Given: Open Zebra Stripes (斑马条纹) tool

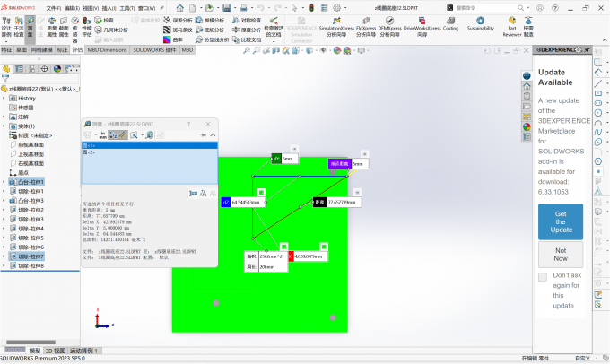Looking at the screenshot, I should [x=178, y=30].
